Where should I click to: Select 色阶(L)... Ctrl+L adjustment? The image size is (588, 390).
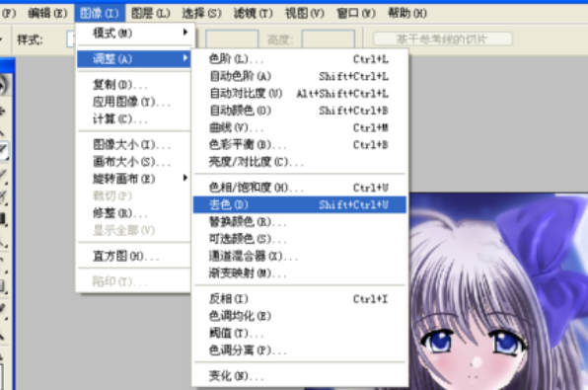click(x=299, y=59)
